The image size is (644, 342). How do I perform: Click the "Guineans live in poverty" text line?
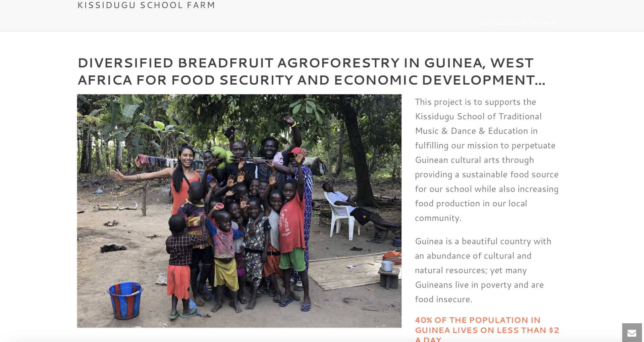[x=479, y=285]
